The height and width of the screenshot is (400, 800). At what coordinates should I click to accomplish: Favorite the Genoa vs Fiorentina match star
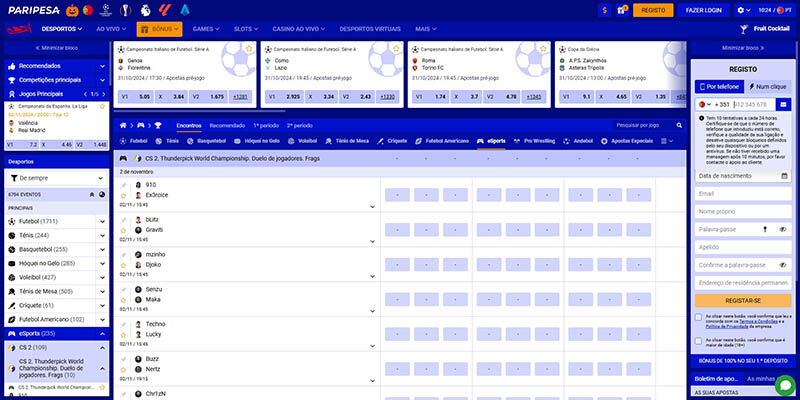point(249,48)
